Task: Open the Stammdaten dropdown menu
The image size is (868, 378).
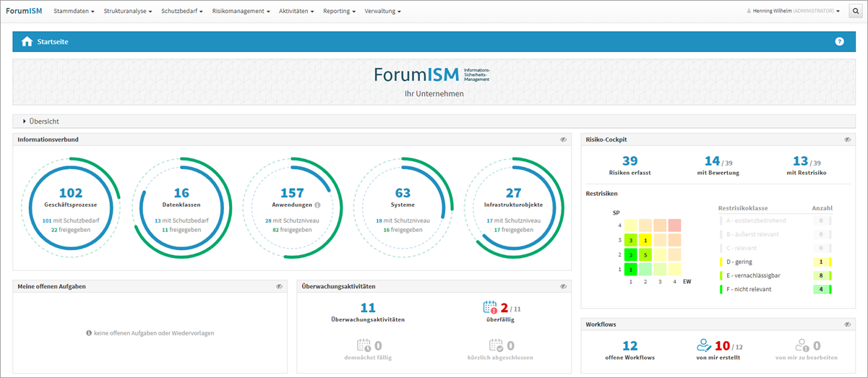Action: (x=74, y=12)
